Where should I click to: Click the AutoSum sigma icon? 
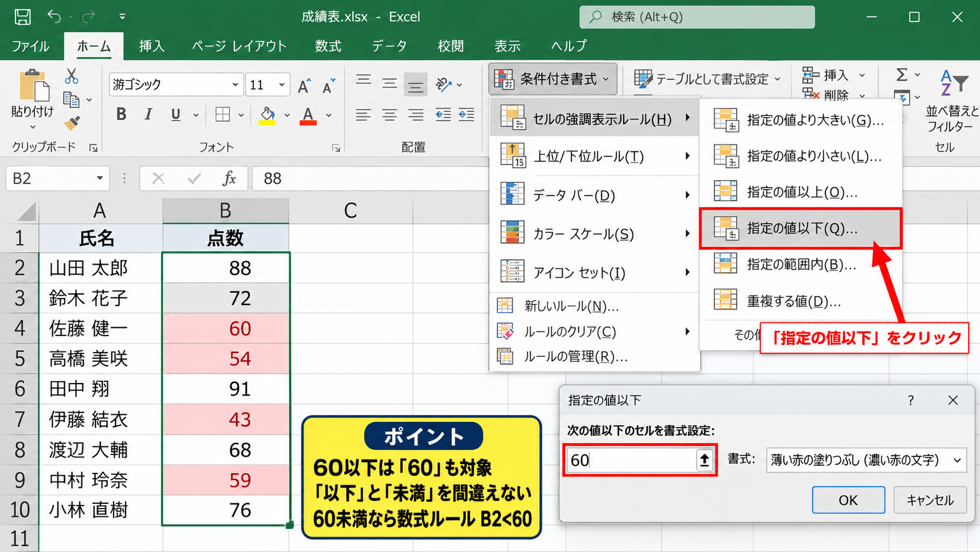pyautogui.click(x=902, y=74)
